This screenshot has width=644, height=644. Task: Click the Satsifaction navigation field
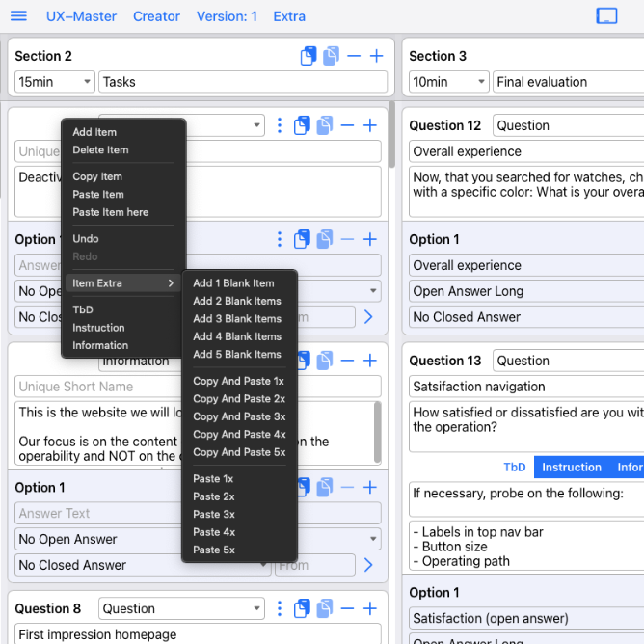pyautogui.click(x=526, y=387)
